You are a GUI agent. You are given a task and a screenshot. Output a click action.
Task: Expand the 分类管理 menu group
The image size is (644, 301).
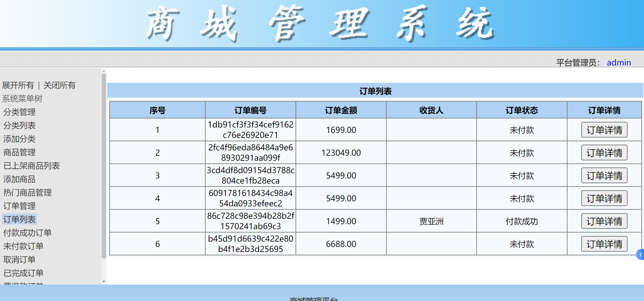point(19,112)
